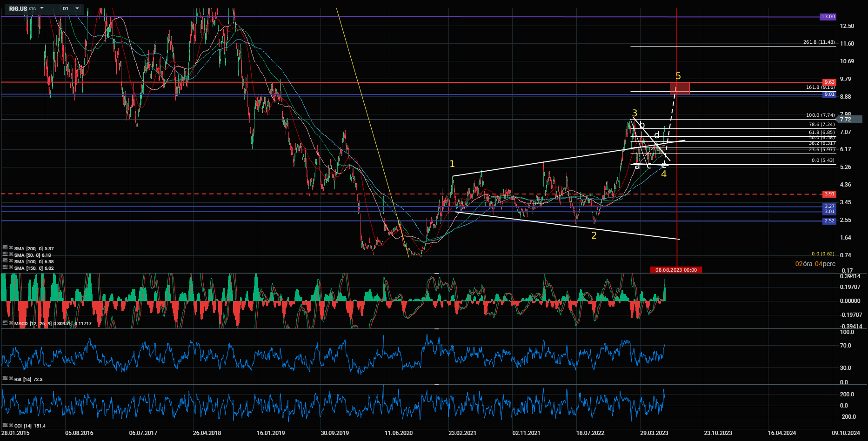Open settings for the SMA 50 indicator
Viewport: 868px width, 441px height.
tap(5, 254)
